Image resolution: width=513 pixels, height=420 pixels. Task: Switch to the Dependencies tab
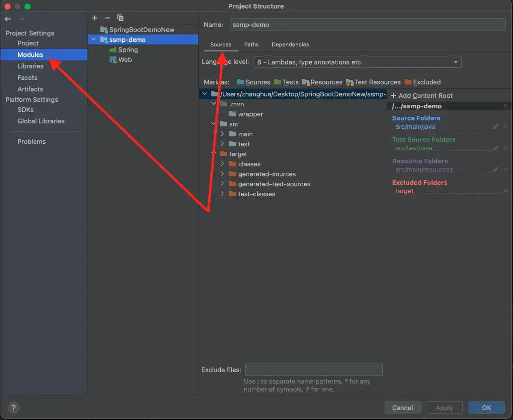point(290,44)
